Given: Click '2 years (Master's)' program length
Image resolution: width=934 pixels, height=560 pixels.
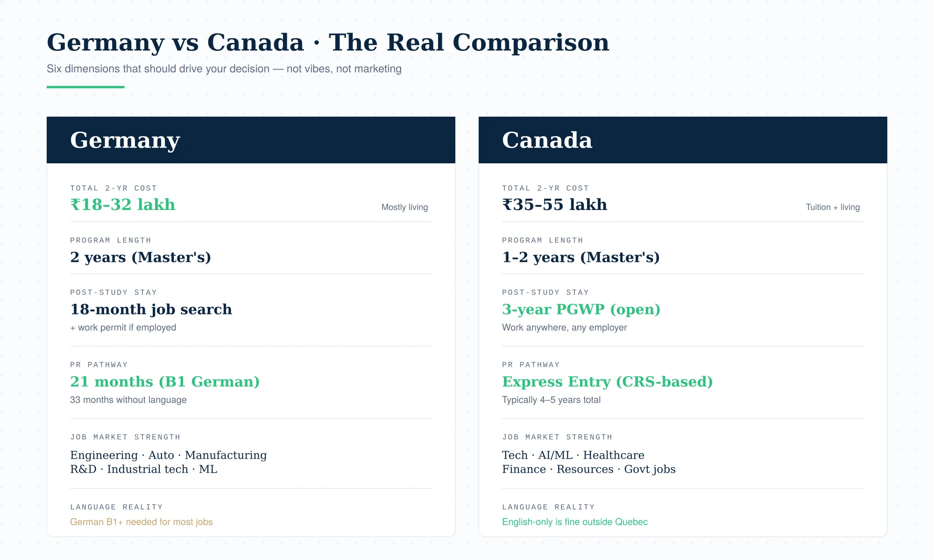Looking at the screenshot, I should coord(141,257).
